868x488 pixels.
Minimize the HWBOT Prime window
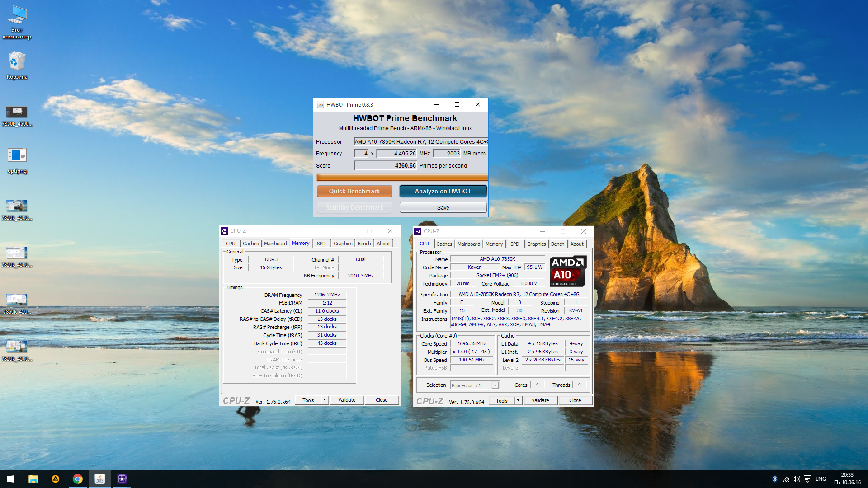[437, 104]
